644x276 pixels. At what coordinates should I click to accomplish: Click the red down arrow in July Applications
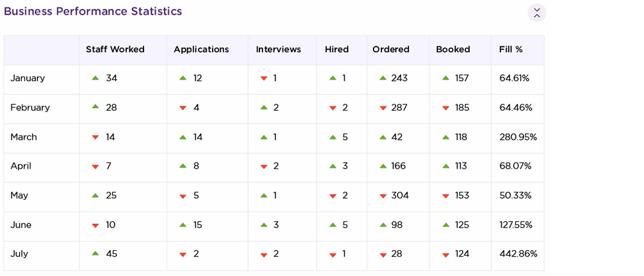183,255
